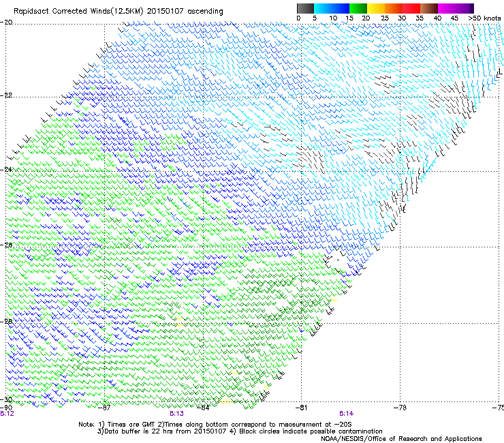
Task: Click the 8:14 swath time label
Action: coord(346,414)
